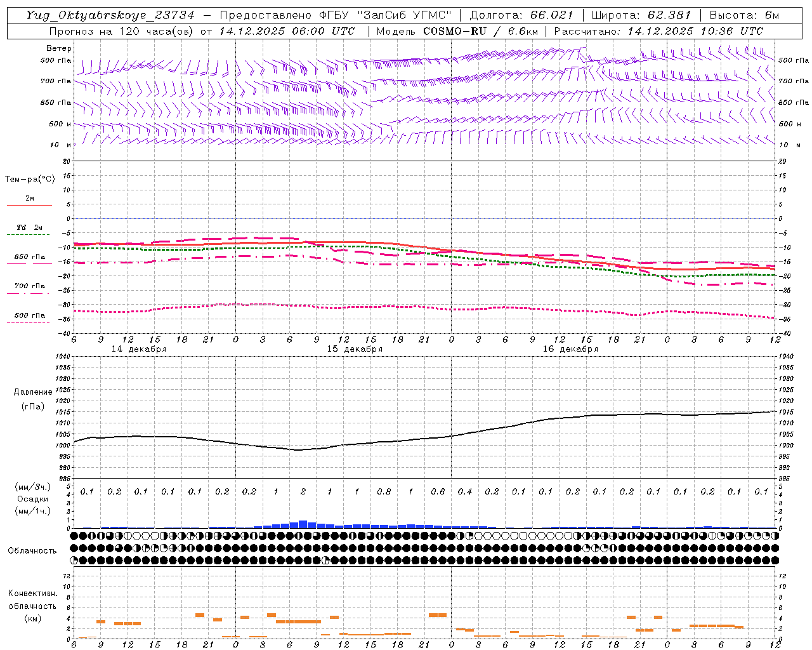Click the 3-hour precipitation value "0.4"
This screenshot has width=812, height=650.
click(465, 492)
